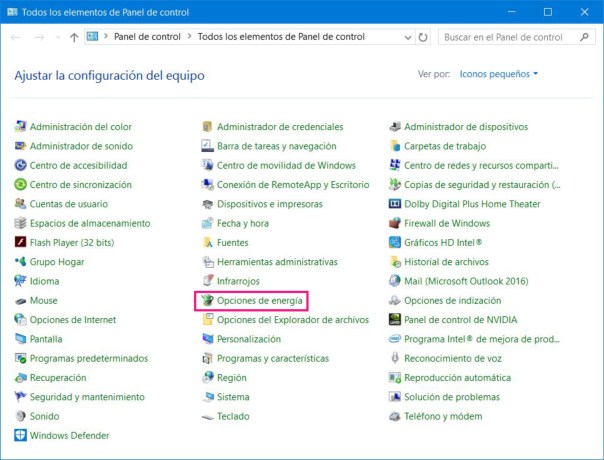Click the search magnifier icon
Image resolution: width=604 pixels, height=460 pixels.
pos(584,37)
